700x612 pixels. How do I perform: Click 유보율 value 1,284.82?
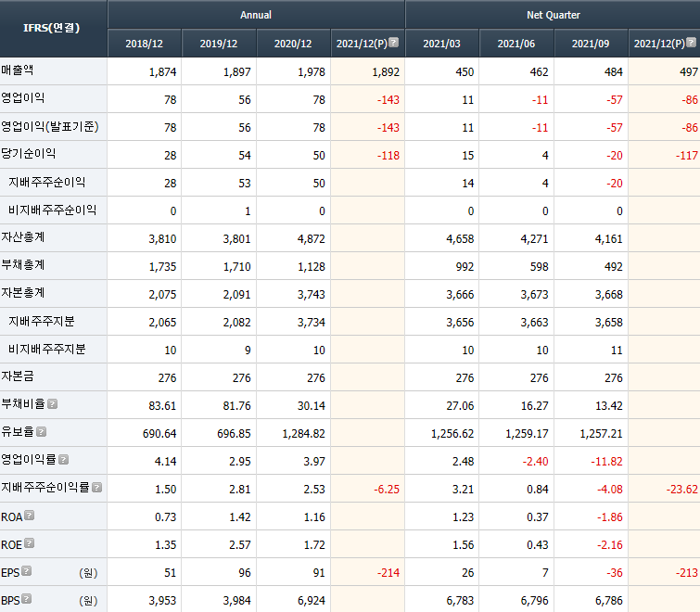coord(303,433)
